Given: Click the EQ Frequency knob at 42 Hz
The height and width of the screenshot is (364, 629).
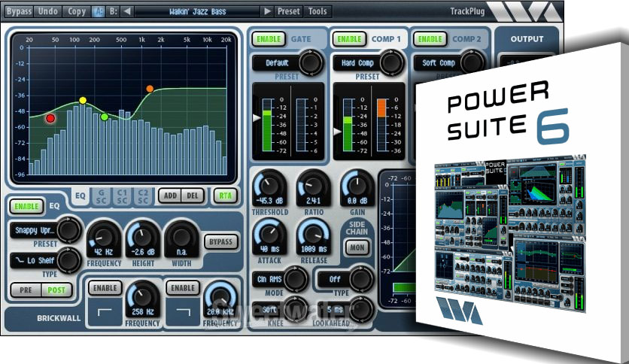Looking at the screenshot, I should [x=104, y=238].
